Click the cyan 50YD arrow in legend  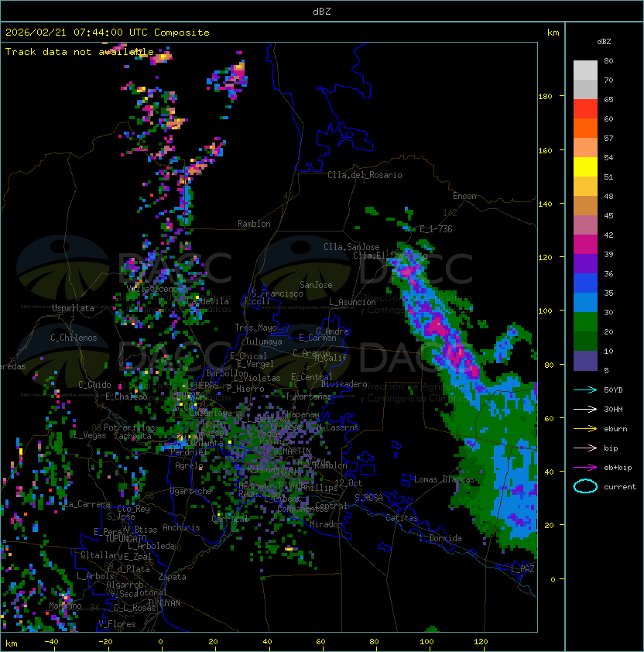click(585, 389)
